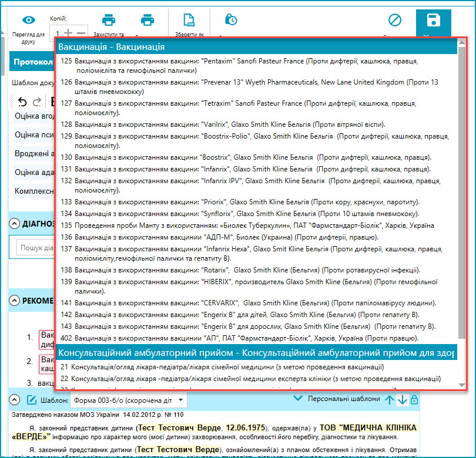Click the diagnosis search field
The width and height of the screenshot is (476, 458).
tap(36, 248)
